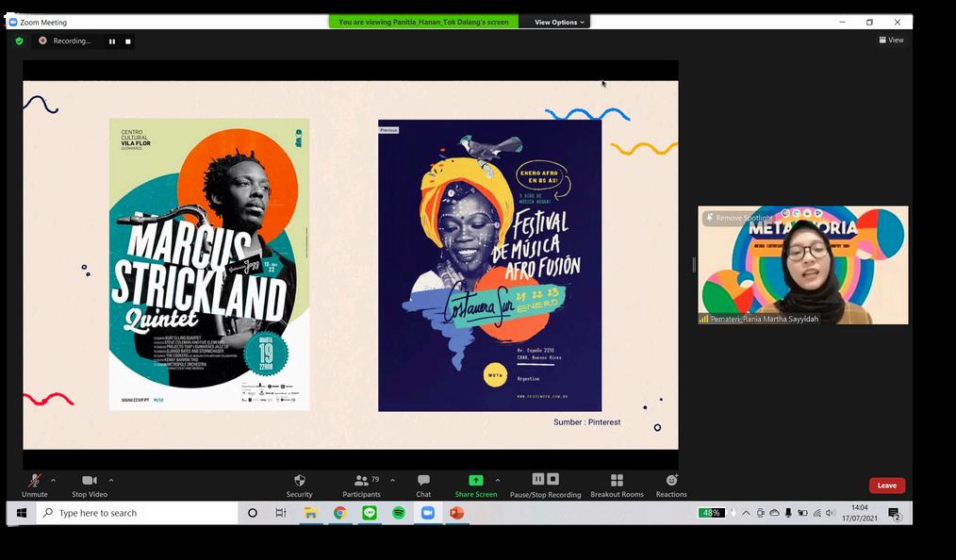Open Task View on the taskbar

[281, 513]
